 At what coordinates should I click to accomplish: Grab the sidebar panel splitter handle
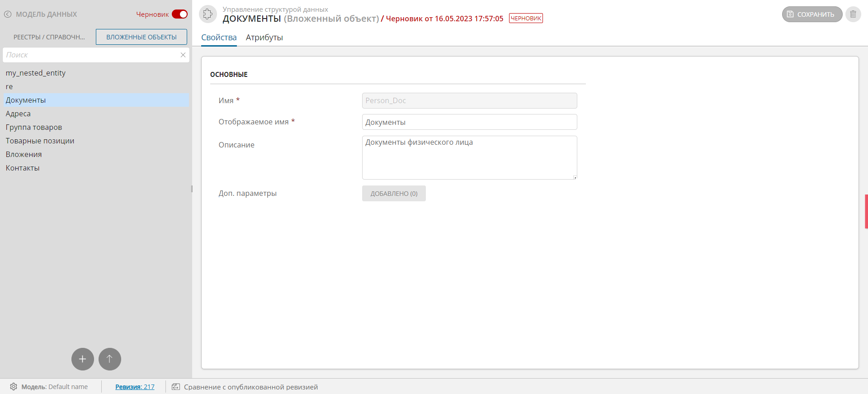[x=192, y=189]
